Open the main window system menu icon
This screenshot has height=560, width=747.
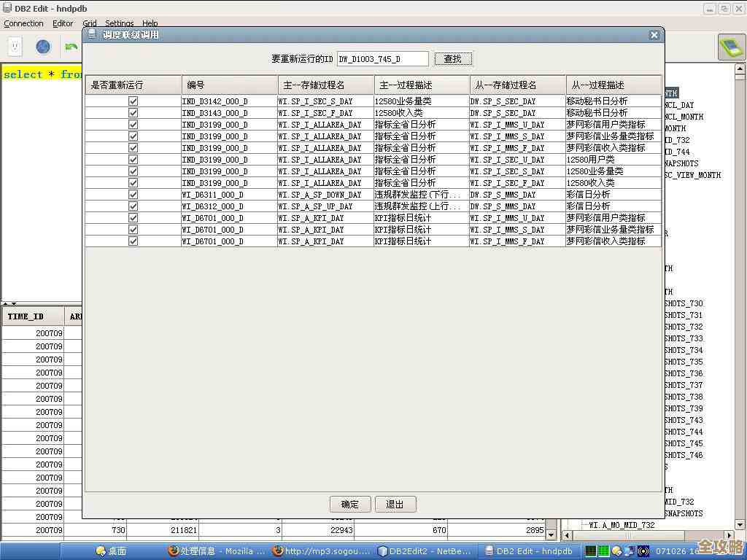(x=6, y=8)
